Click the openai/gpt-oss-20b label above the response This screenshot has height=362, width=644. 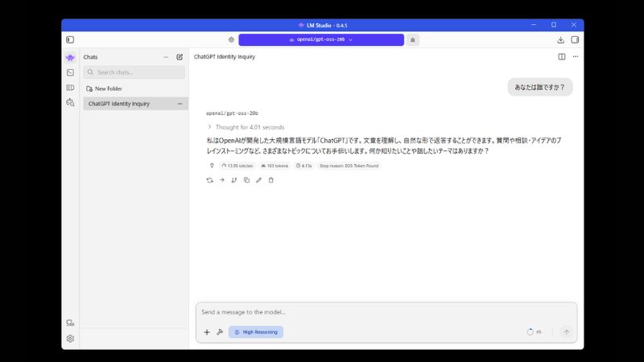[232, 113]
